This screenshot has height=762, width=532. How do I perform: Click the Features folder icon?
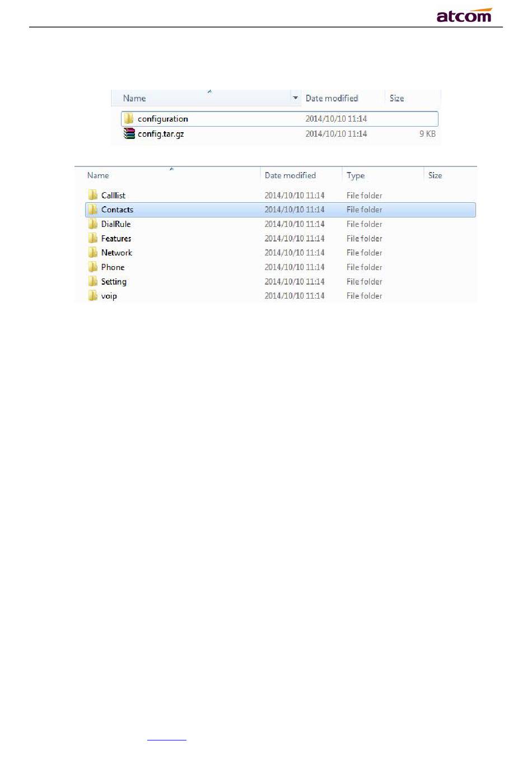93,238
